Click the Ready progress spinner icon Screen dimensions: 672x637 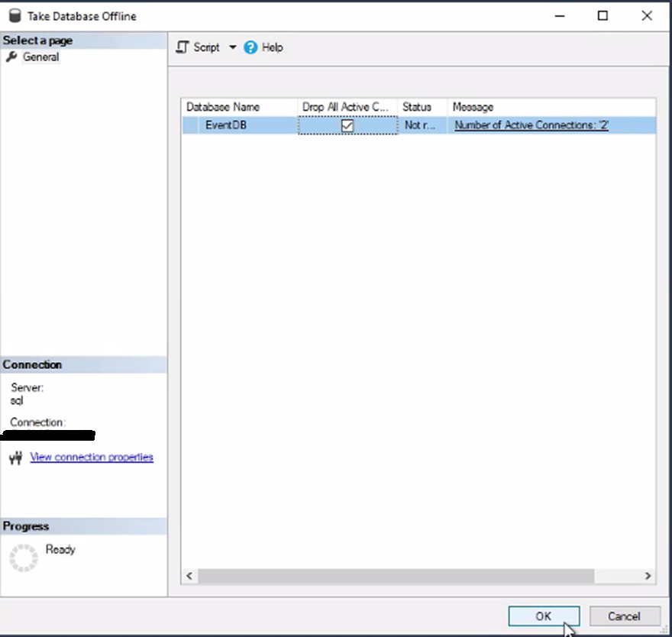pyautogui.click(x=23, y=558)
